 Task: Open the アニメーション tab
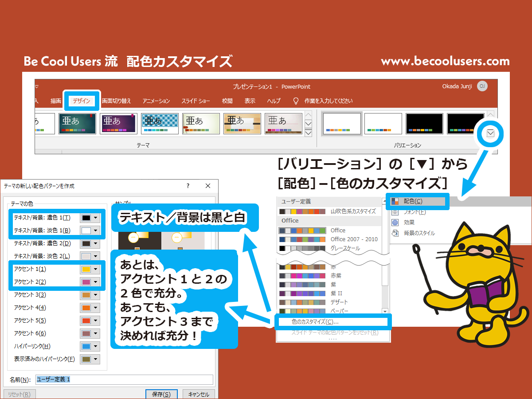tap(156, 101)
